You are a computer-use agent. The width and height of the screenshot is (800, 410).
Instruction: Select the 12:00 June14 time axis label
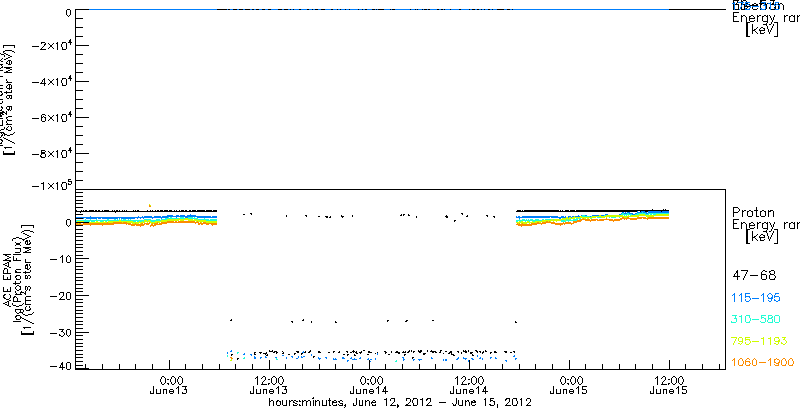(469, 386)
